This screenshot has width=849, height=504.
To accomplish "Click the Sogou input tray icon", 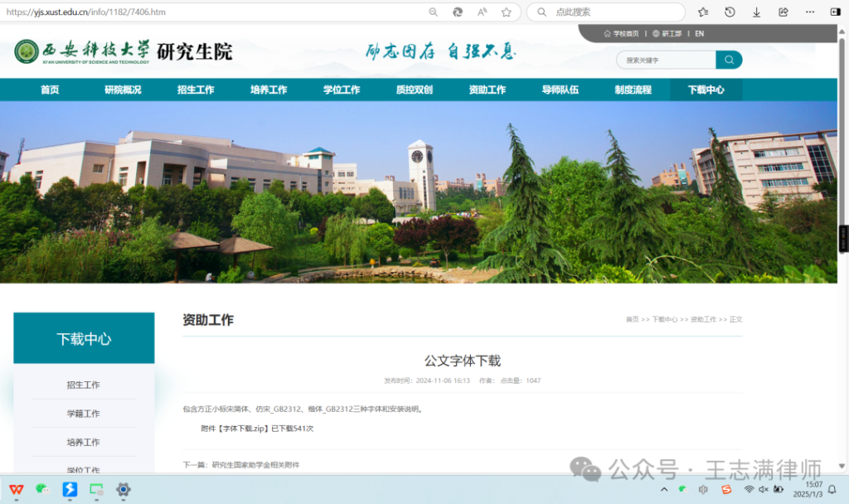I will [725, 489].
